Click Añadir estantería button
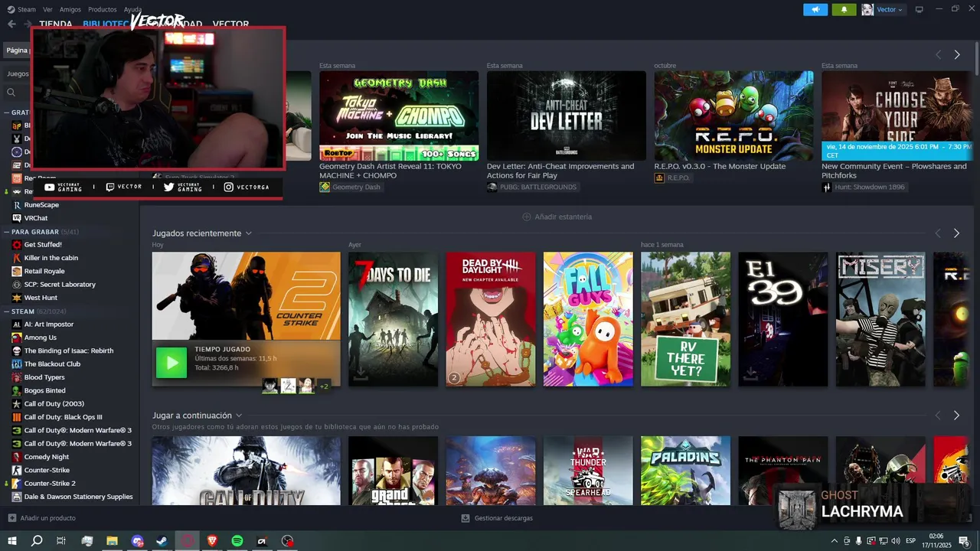This screenshot has width=980, height=551. pos(557,217)
